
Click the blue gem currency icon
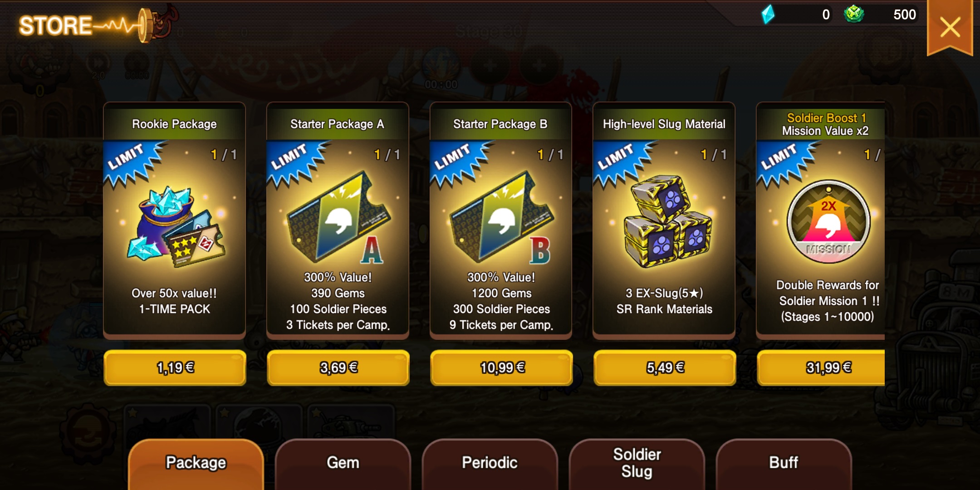click(x=768, y=15)
